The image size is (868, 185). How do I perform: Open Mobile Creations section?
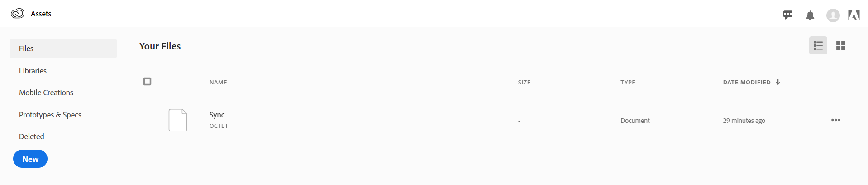point(46,92)
